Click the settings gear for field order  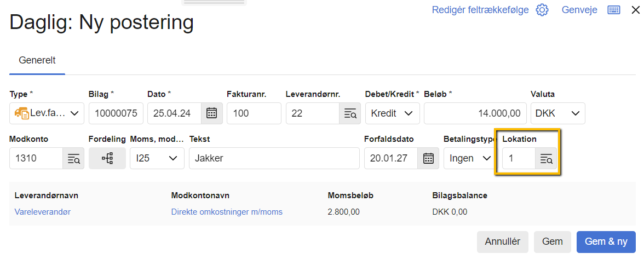[542, 10]
